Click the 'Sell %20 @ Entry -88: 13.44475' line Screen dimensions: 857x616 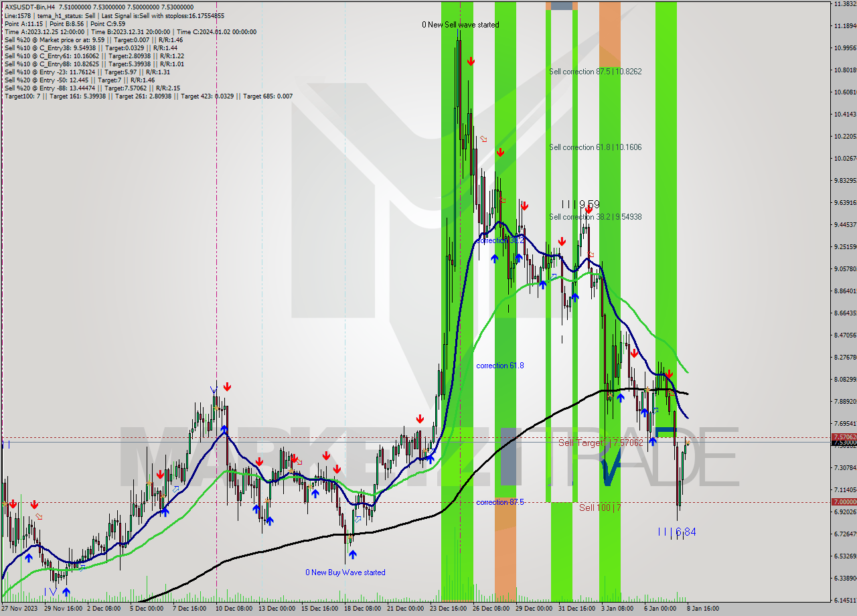click(92, 88)
